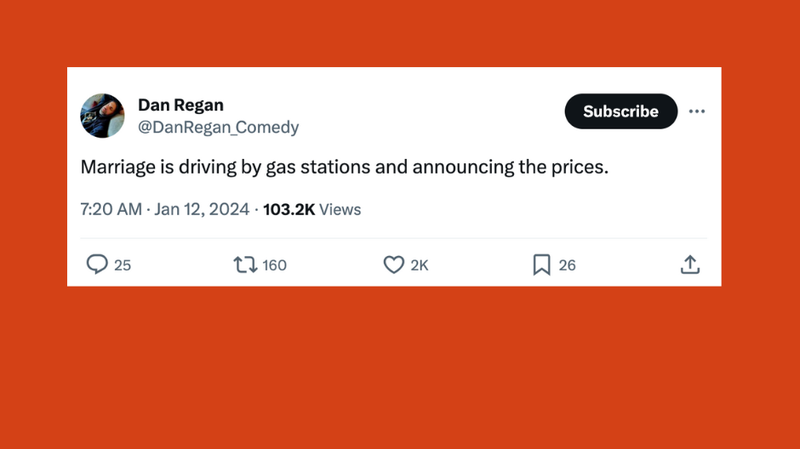
Task: Click the bookmark count of 26
Action: pos(567,265)
